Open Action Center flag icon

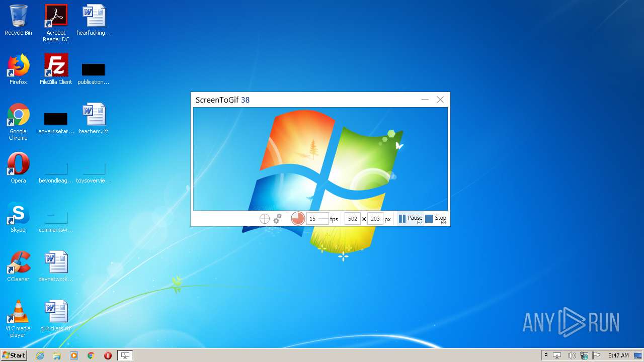click(596, 355)
